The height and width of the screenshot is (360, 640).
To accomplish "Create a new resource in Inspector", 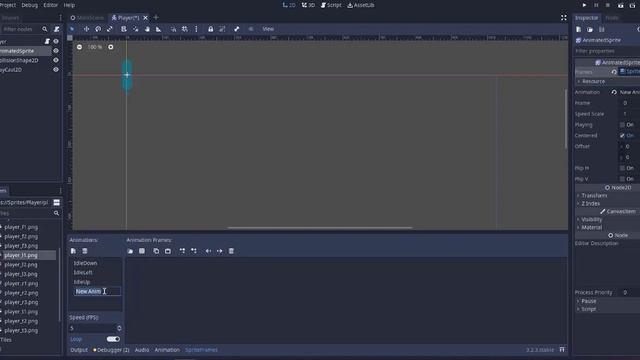I will coord(578,29).
